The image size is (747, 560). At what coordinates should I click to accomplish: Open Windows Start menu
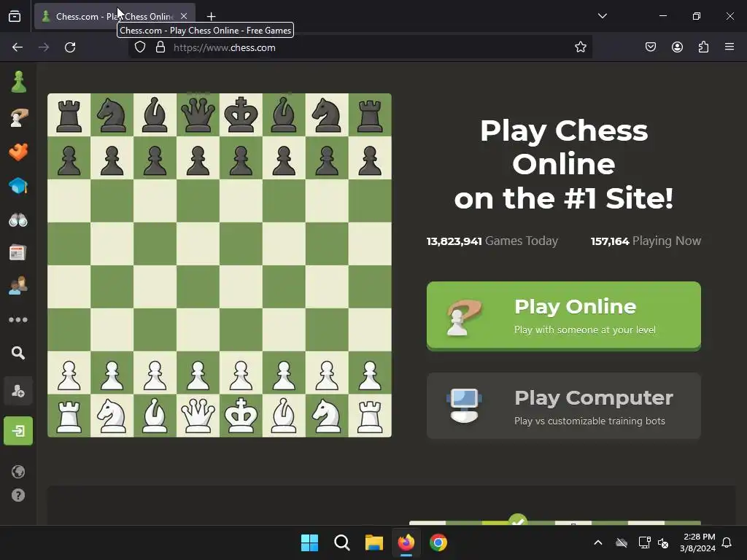(309, 542)
